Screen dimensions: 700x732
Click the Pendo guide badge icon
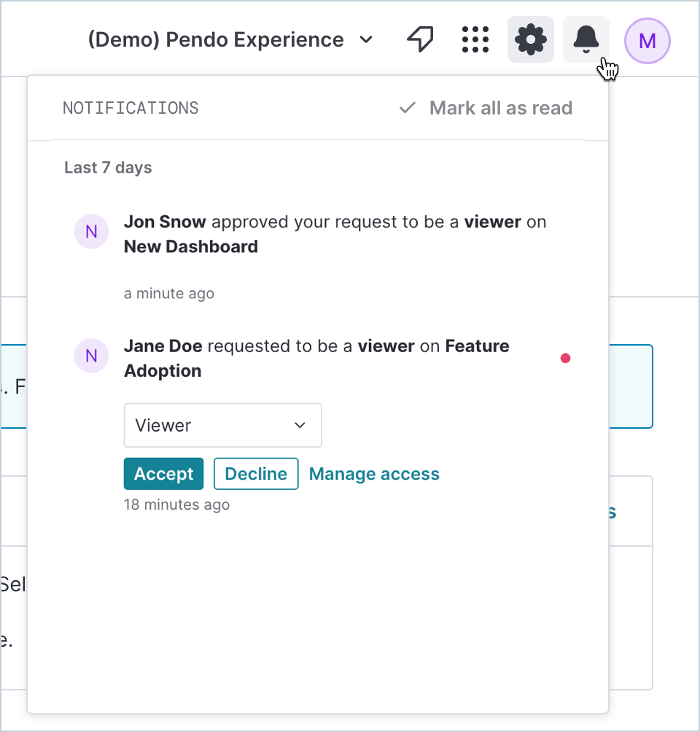pyautogui.click(x=420, y=39)
